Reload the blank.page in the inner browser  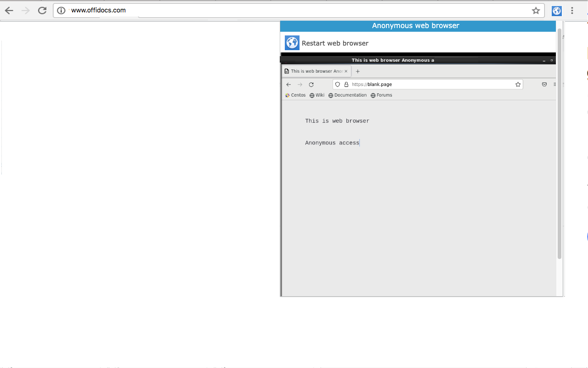click(311, 84)
